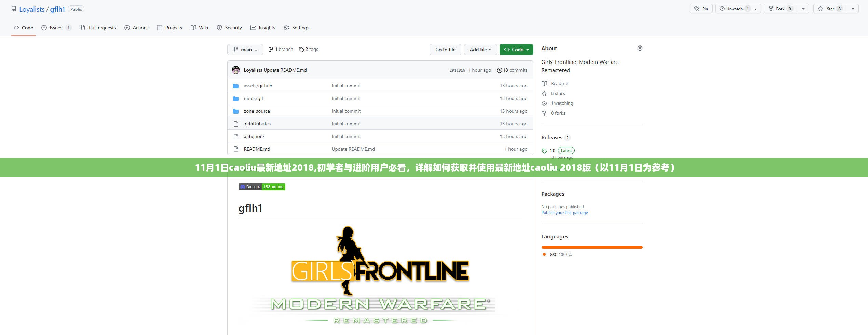Open the README.md file
The height and width of the screenshot is (335, 868).
click(257, 149)
